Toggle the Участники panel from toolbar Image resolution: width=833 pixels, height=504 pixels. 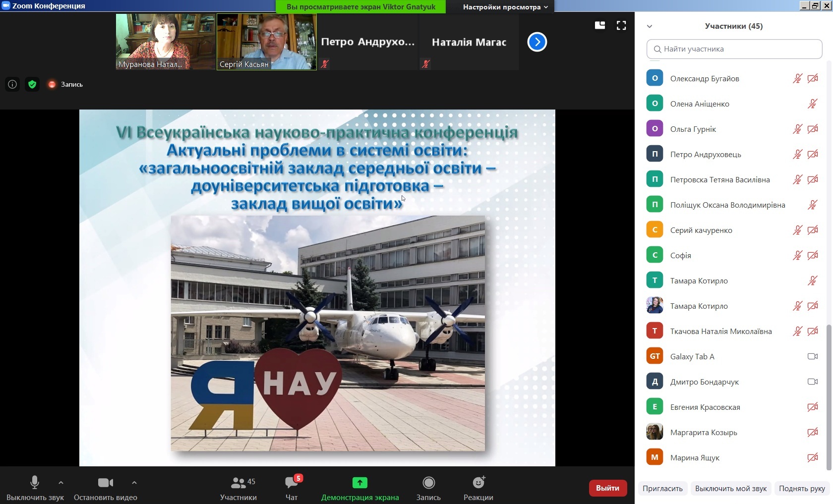(x=238, y=488)
